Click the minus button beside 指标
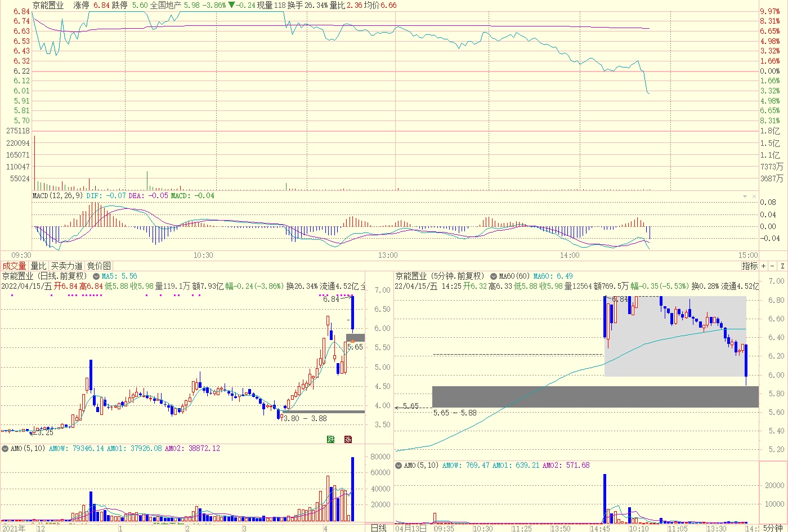This screenshot has height=532, width=788. point(773,266)
